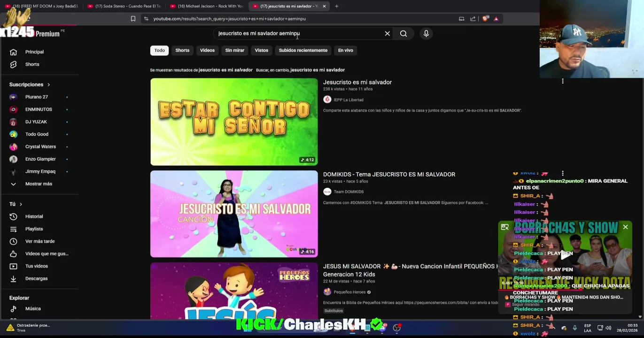Image resolution: width=644 pixels, height=338 pixels.
Task: Play the miniplayer video
Action: pos(566,255)
